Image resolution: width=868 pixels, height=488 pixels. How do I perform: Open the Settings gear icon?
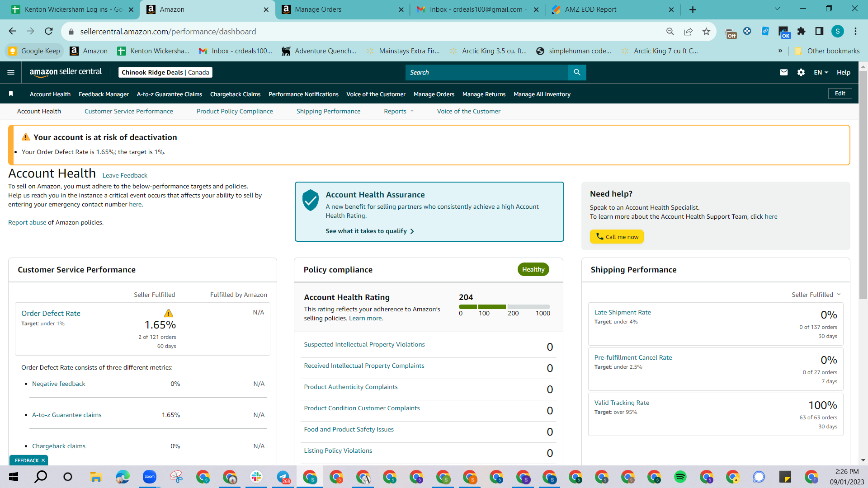click(x=801, y=72)
